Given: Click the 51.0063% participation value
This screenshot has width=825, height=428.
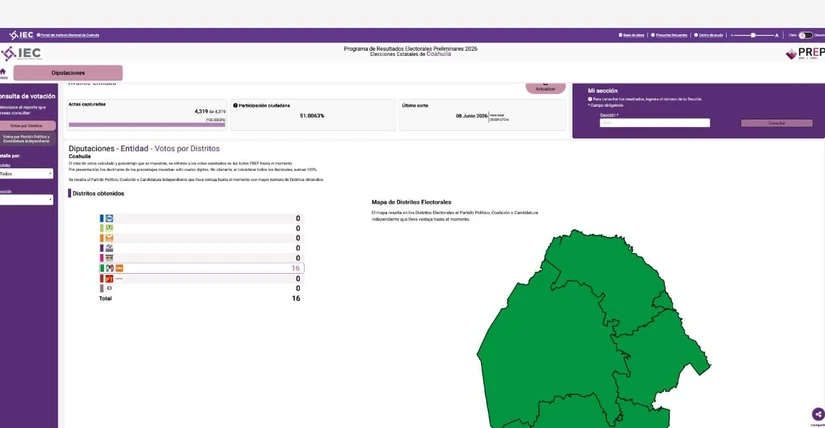Looking at the screenshot, I should click(x=312, y=116).
